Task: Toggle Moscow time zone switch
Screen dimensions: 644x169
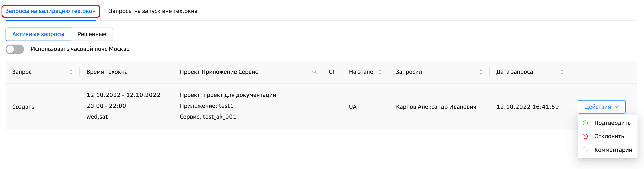Action: point(15,49)
